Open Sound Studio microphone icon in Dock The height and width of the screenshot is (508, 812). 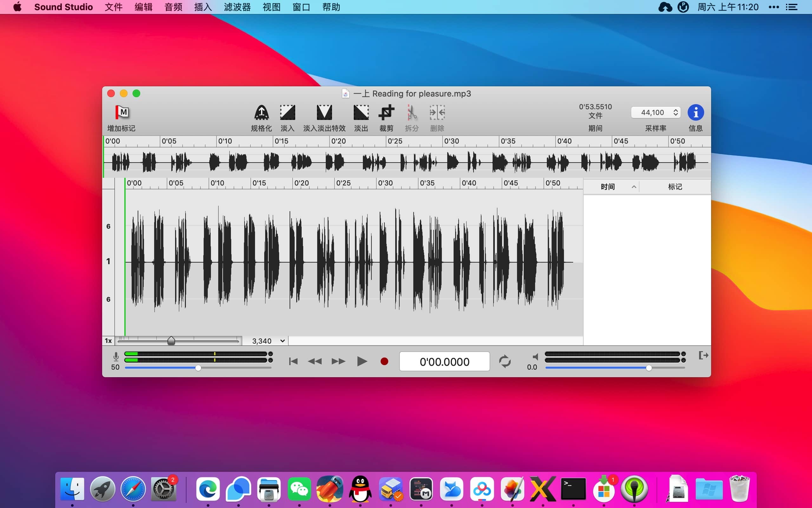tap(634, 489)
